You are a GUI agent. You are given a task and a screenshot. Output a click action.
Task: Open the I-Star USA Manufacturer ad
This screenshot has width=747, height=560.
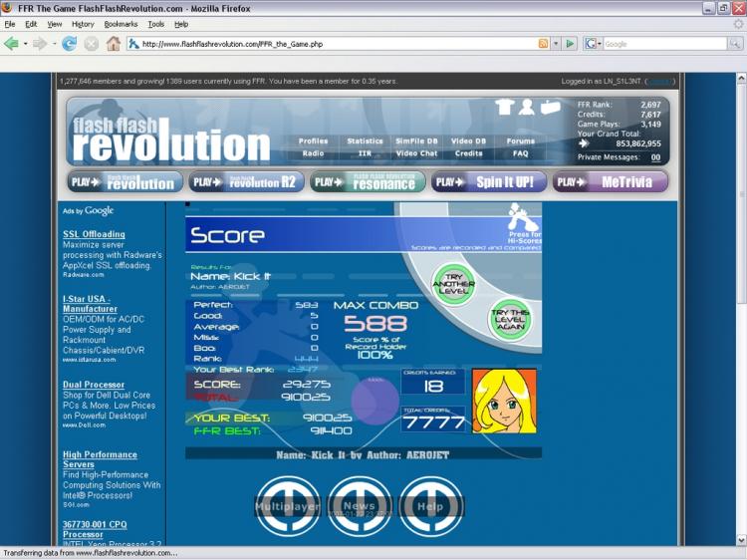click(90, 304)
